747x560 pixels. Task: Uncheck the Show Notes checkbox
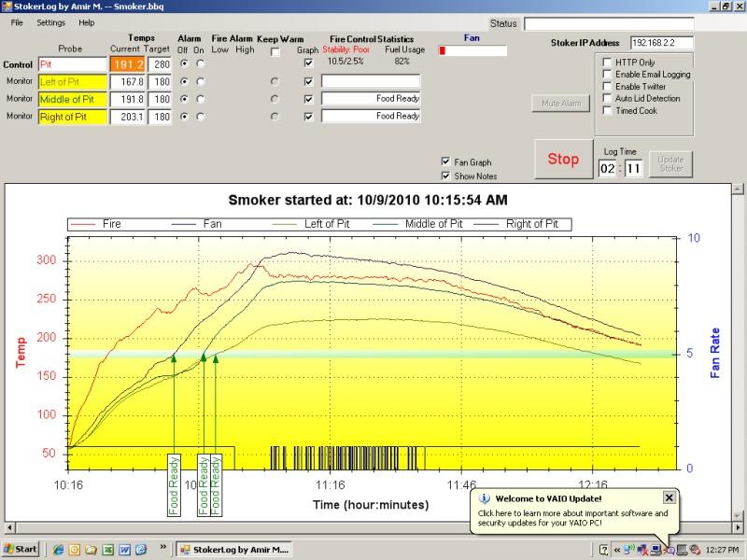(445, 175)
